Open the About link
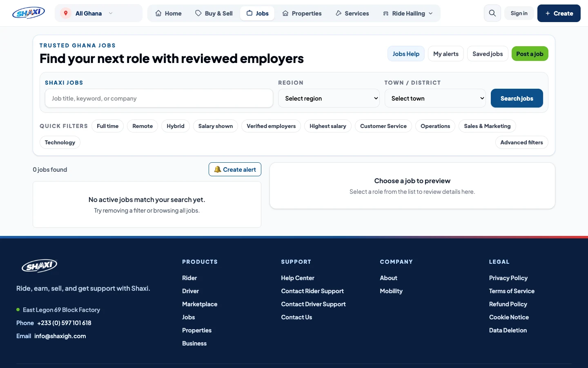588x368 pixels. [x=388, y=278]
